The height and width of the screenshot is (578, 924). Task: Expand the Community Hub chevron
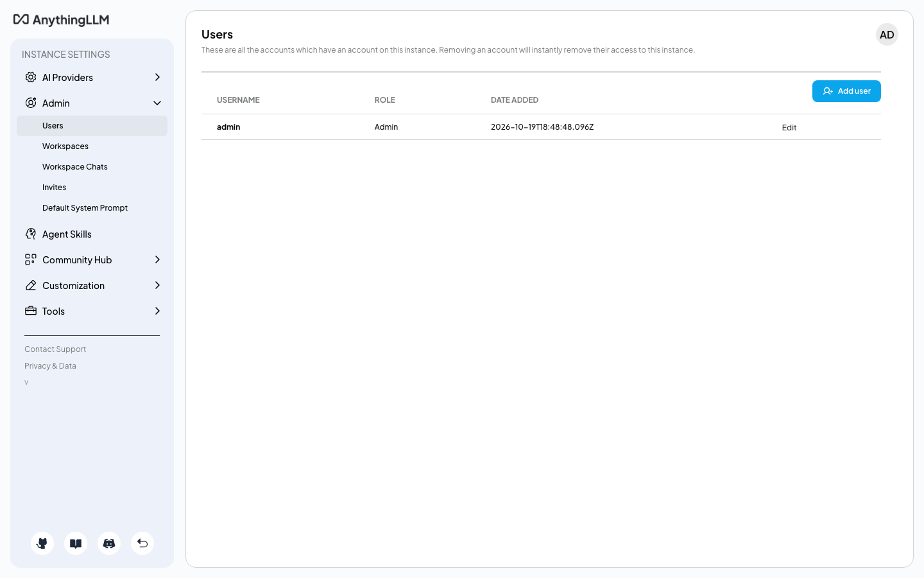[x=157, y=259]
